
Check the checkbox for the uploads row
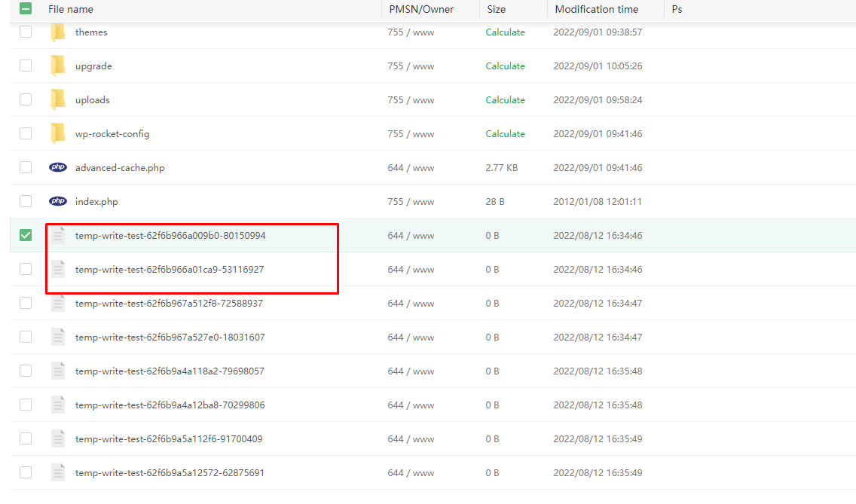tap(26, 99)
